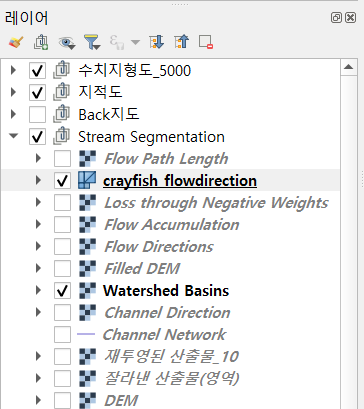The height and width of the screenshot is (409, 364).
Task: Close the 레이어 panel
Action: pyautogui.click(x=350, y=17)
